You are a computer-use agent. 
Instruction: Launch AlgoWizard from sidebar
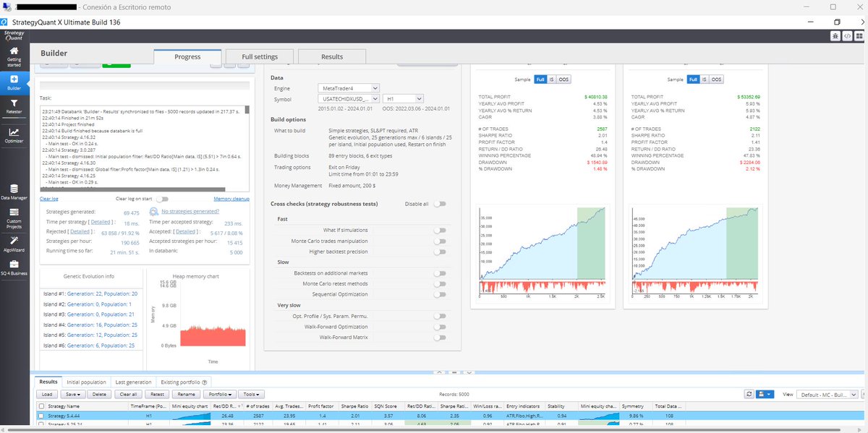pos(14,244)
